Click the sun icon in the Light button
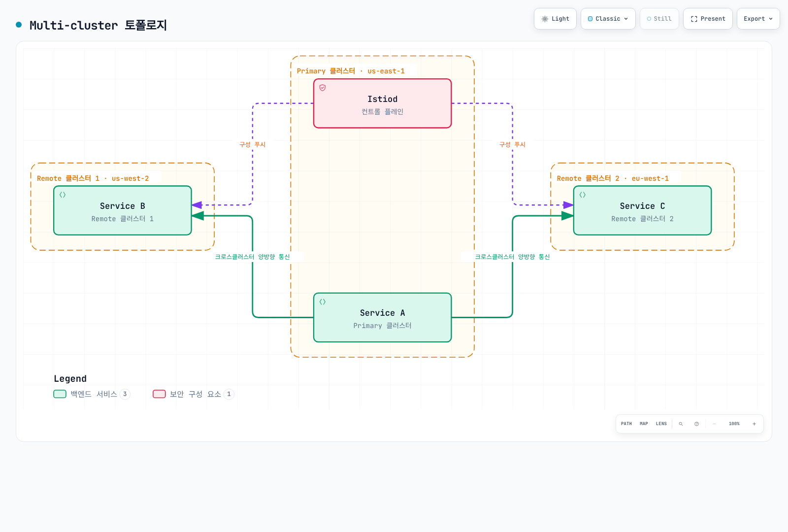Screen dimensions: 788x532 pos(545,19)
